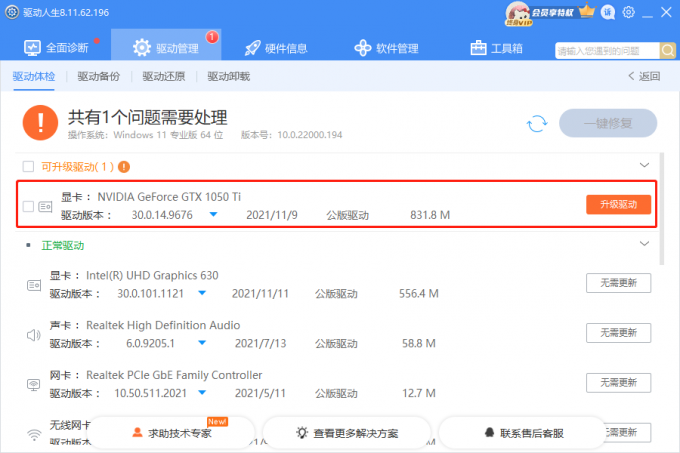The width and height of the screenshot is (680, 453).
Task: Open the 工具箱 tab
Action: click(x=497, y=48)
